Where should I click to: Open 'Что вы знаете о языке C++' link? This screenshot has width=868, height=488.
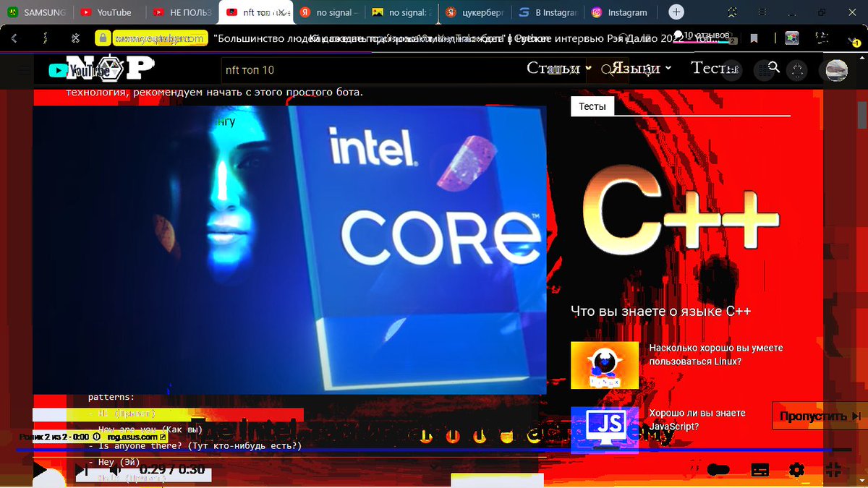coord(661,312)
